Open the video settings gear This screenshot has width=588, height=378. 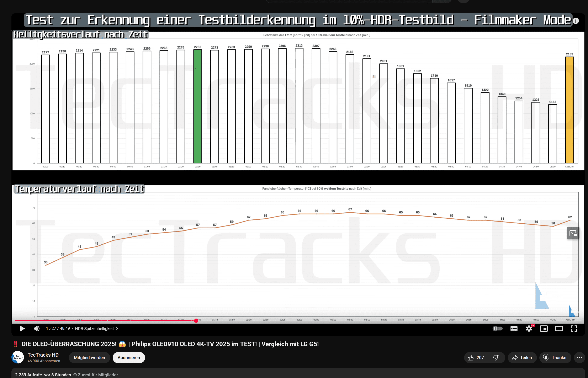[x=529, y=328]
